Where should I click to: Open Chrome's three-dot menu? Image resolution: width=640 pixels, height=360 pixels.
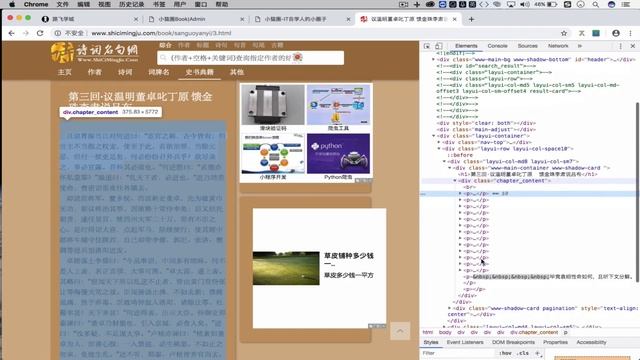click(631, 33)
